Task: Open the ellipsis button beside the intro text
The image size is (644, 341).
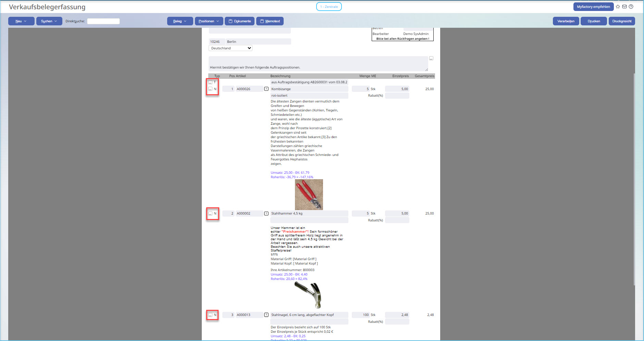Action: coord(431,59)
